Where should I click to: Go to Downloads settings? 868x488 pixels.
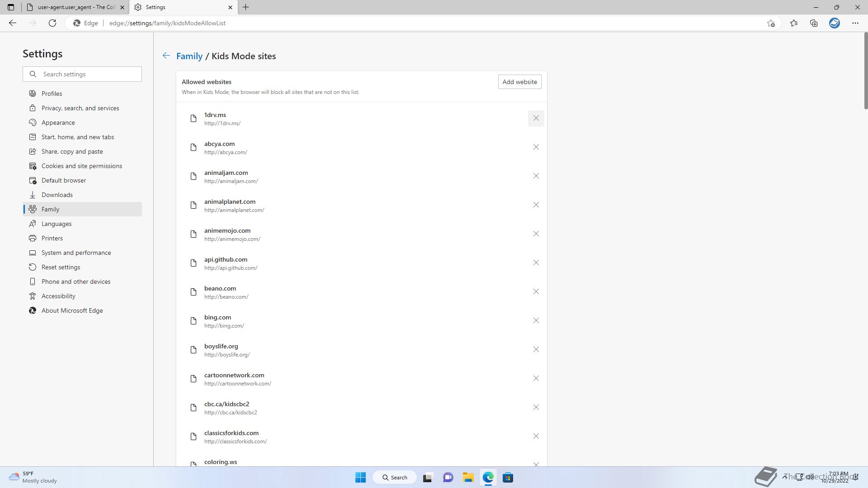(82, 195)
